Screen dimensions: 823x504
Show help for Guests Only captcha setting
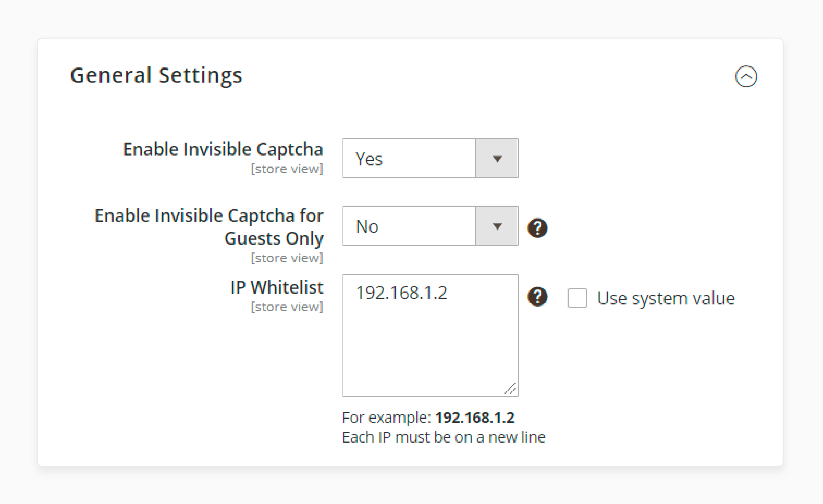point(538,228)
